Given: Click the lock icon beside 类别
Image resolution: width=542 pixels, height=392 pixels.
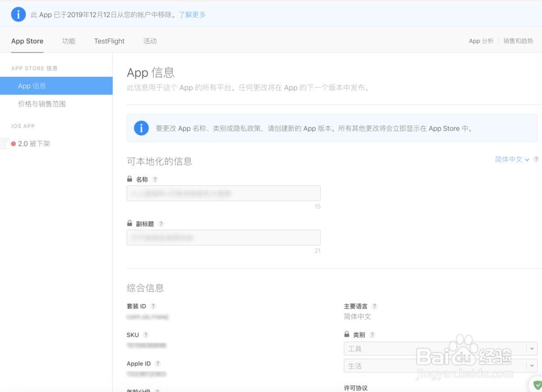Looking at the screenshot, I should (347, 334).
